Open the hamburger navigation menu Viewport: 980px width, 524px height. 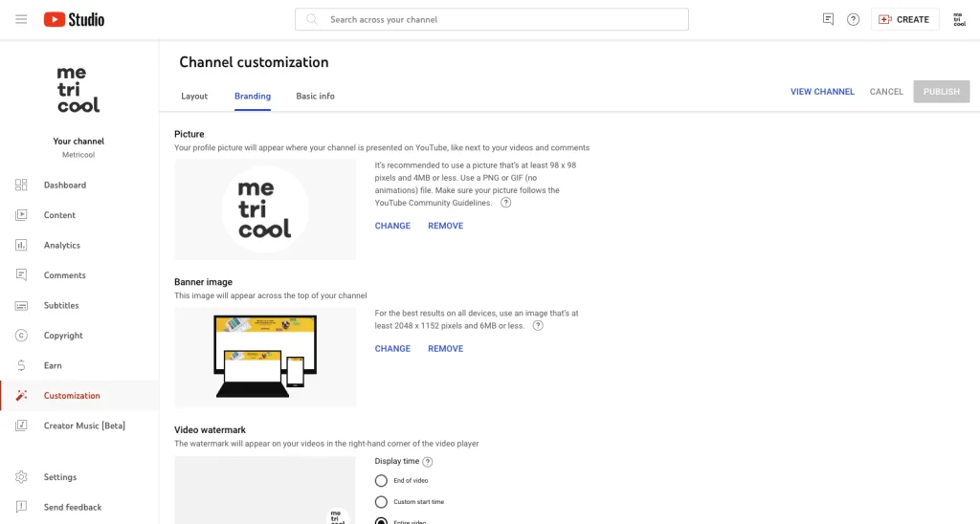pos(21,19)
